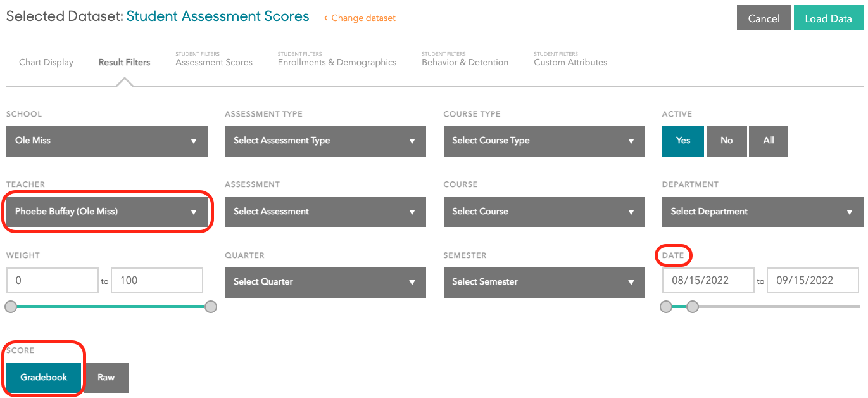Go to the Behavior & Detention tab
This screenshot has height=398, width=868.
pos(465,62)
